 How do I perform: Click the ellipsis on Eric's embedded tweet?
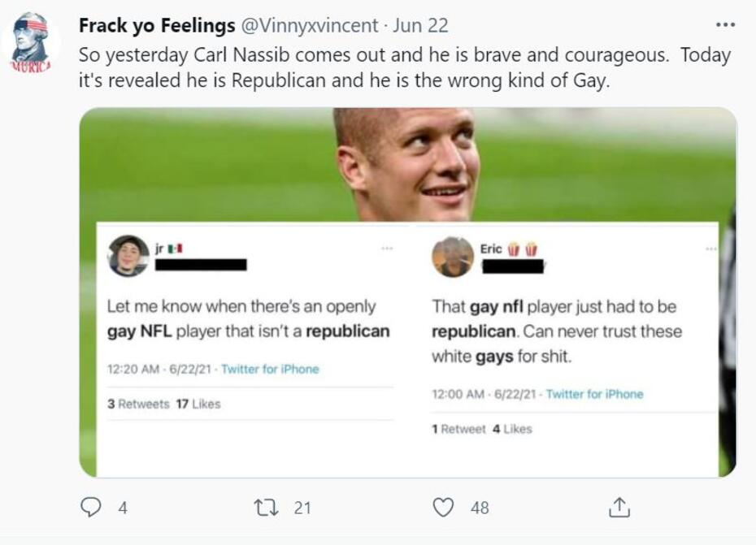(712, 248)
